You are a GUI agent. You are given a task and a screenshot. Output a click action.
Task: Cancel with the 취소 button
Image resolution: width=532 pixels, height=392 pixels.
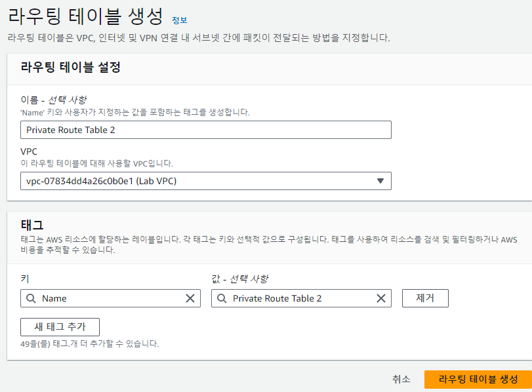pos(401,379)
